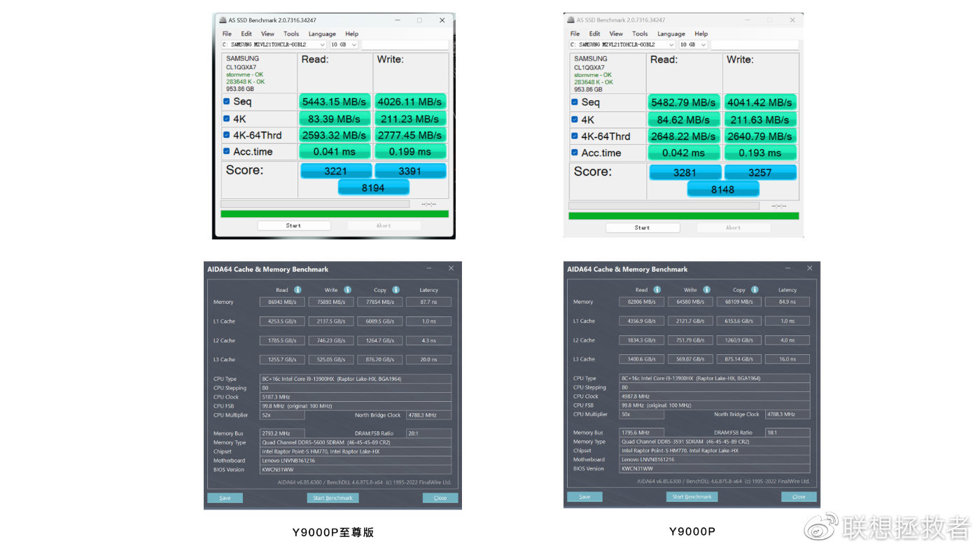980x551 pixels.
Task: Open the SAMSUNG drive dropdown in 8148-score AS SSD
Action: coord(622,44)
